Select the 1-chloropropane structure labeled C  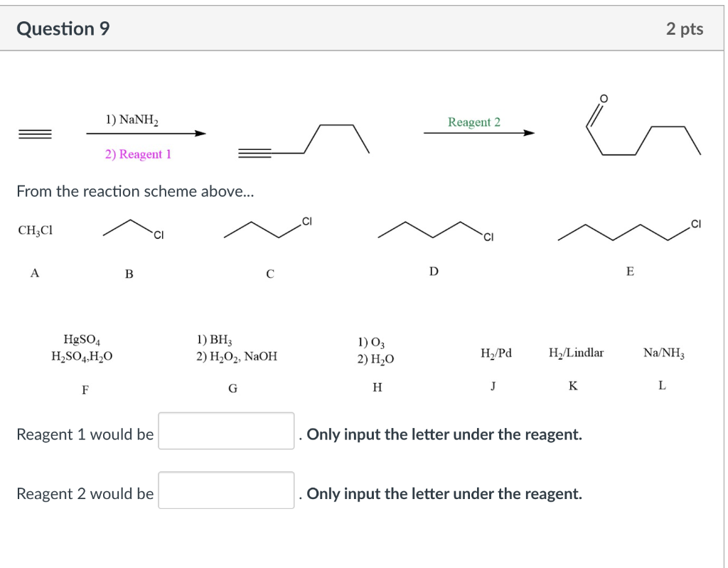pyautogui.click(x=267, y=227)
